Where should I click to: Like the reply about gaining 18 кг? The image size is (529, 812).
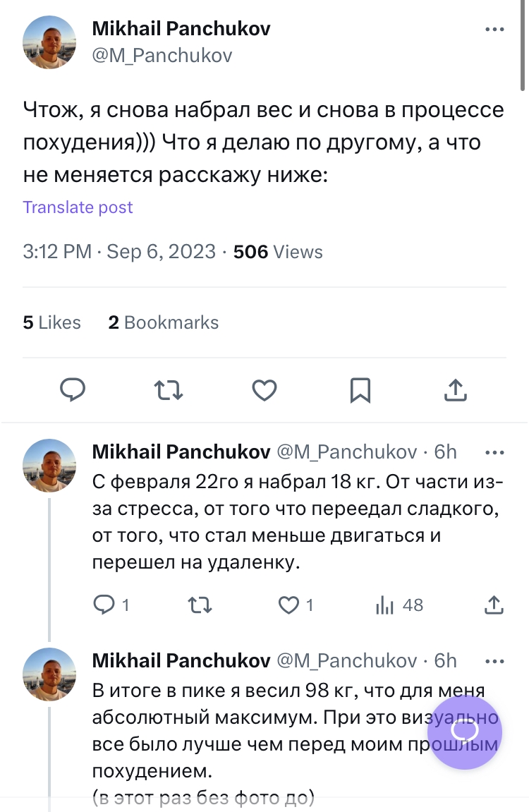tap(296, 605)
